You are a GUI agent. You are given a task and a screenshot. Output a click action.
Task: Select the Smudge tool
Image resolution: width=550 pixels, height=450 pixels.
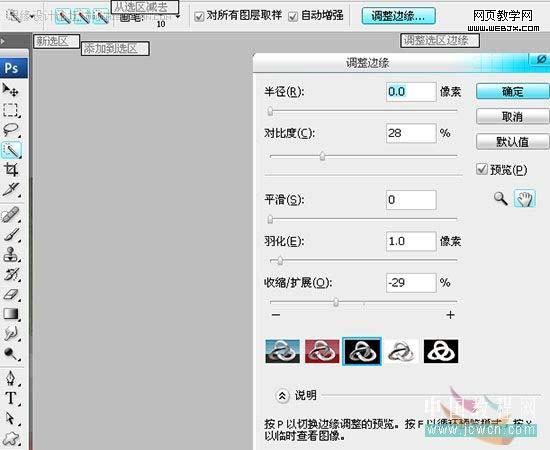pos(11,333)
